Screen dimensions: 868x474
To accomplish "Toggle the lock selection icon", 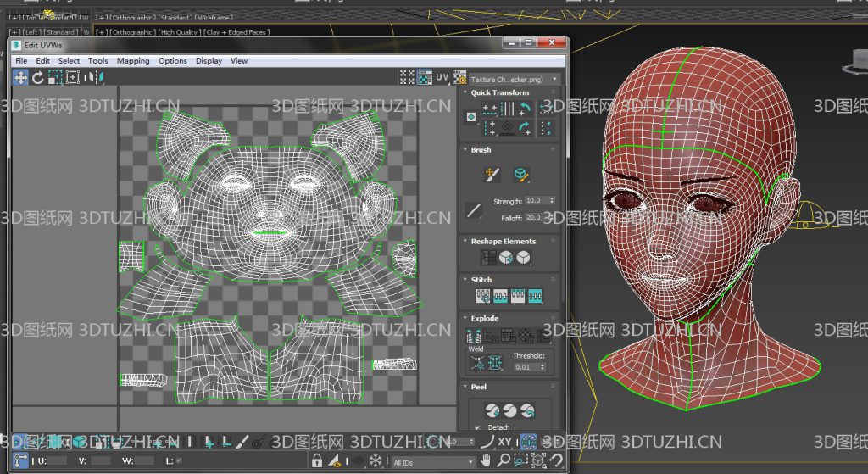I will [317, 460].
